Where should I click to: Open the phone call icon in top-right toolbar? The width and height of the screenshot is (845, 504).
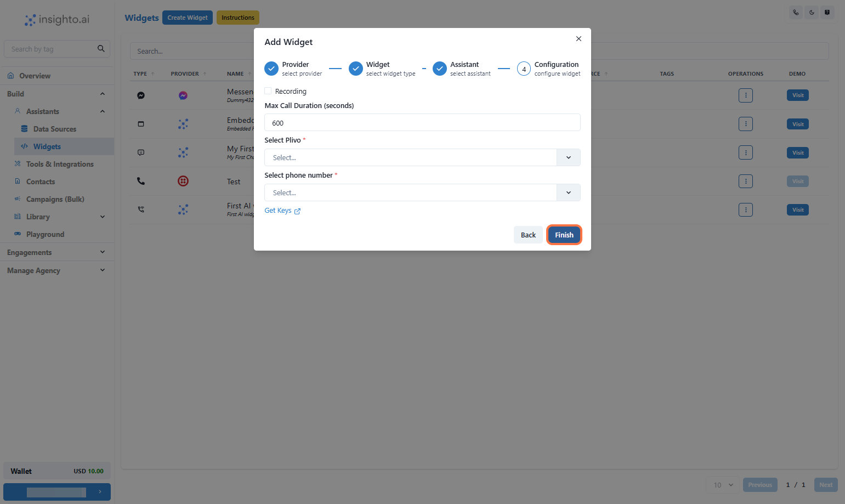[x=796, y=12]
